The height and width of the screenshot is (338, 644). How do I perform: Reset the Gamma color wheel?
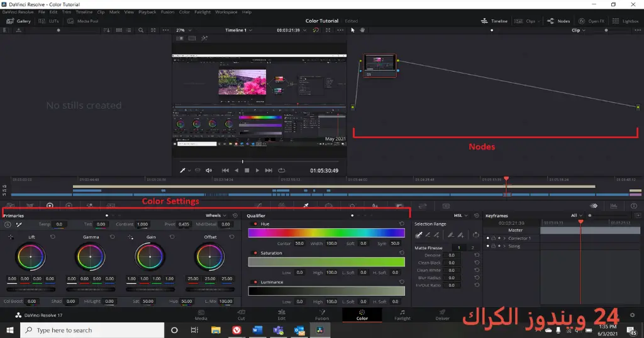(112, 237)
